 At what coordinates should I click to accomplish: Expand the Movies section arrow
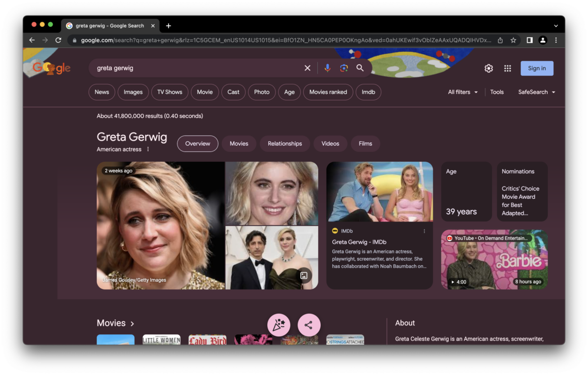[132, 323]
